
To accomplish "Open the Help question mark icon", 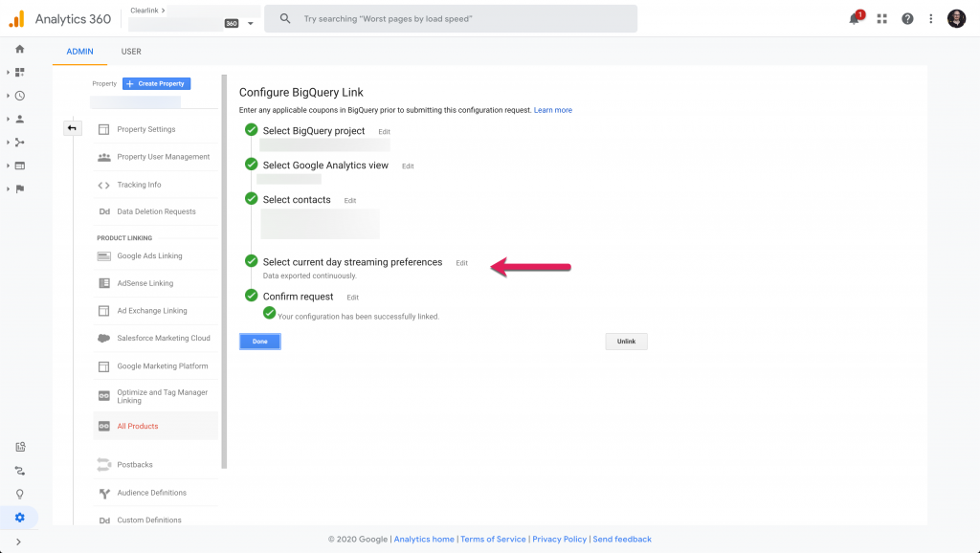I will 907,19.
